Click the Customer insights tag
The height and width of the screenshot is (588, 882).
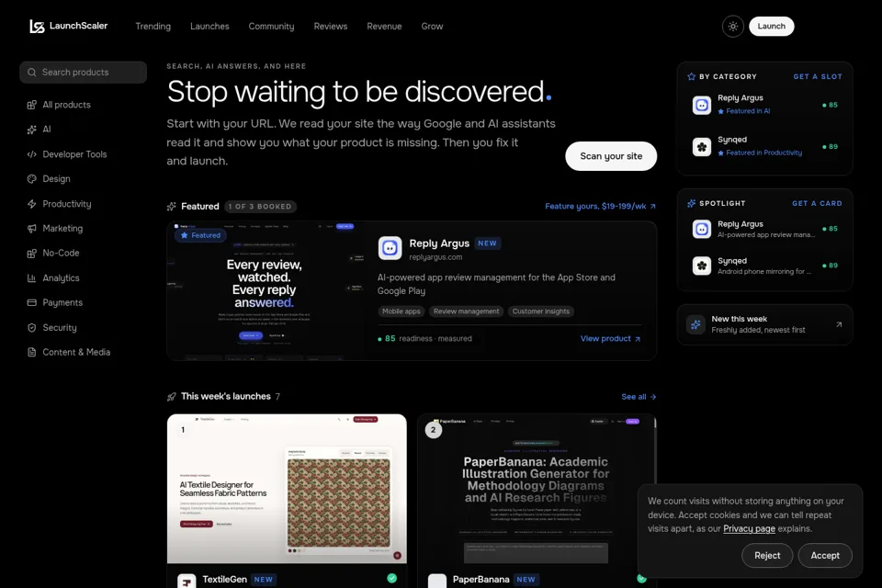(x=540, y=311)
